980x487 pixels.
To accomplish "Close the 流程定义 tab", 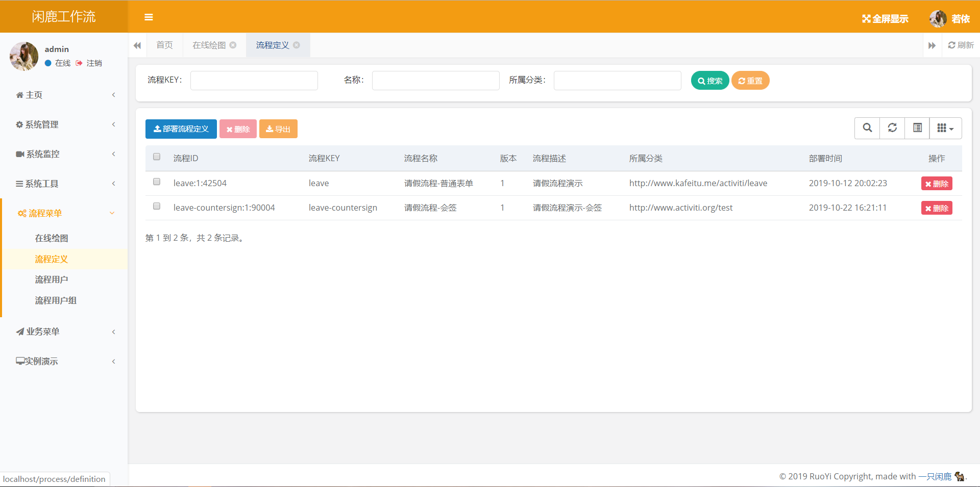I will [297, 45].
